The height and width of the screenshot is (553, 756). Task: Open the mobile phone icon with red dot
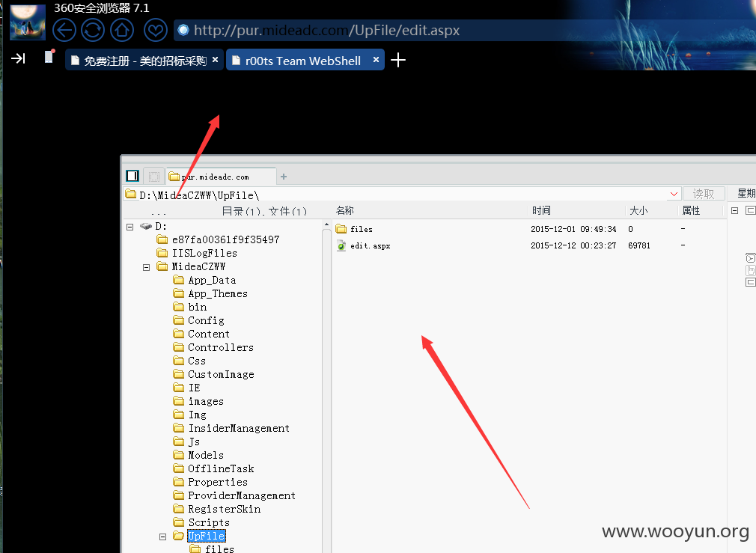coord(49,56)
